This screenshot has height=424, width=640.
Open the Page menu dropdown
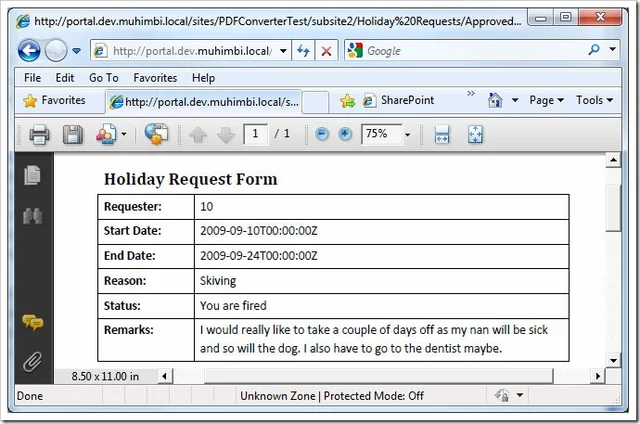coord(547,100)
